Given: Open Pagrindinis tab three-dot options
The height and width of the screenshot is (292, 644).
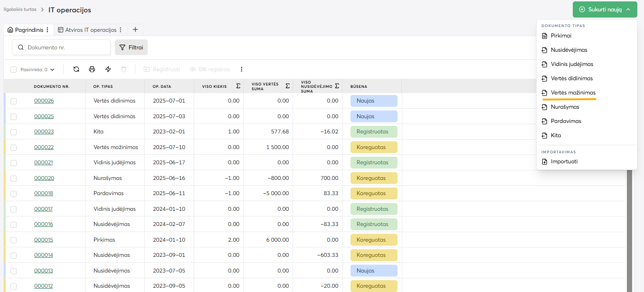Looking at the screenshot, I should click(47, 30).
